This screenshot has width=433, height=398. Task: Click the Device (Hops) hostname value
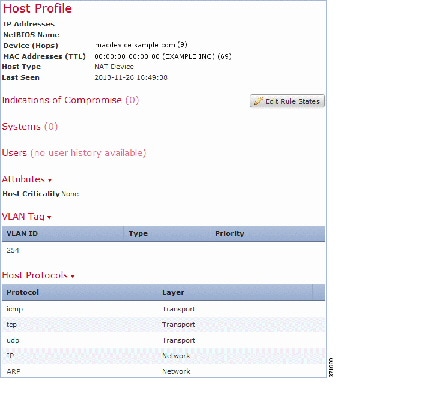(141, 45)
